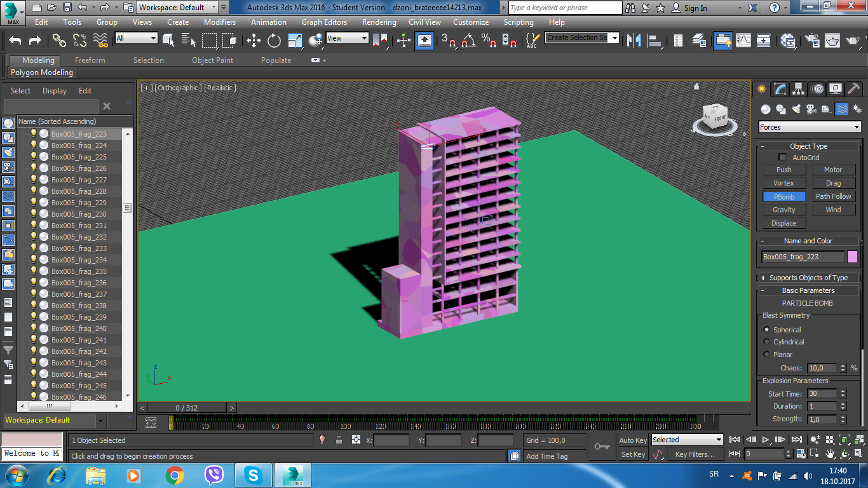
Task: Switch to the Hierarchy command panel
Action: (799, 89)
